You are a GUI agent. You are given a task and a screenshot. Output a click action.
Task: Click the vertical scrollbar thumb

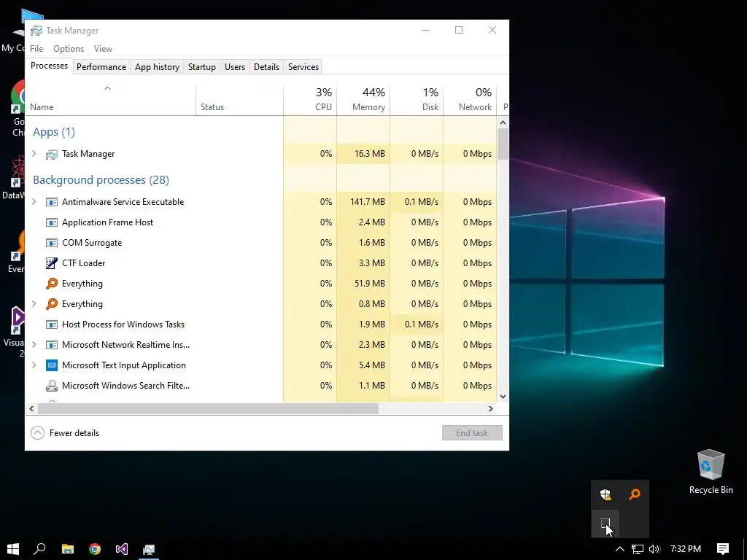[503, 144]
